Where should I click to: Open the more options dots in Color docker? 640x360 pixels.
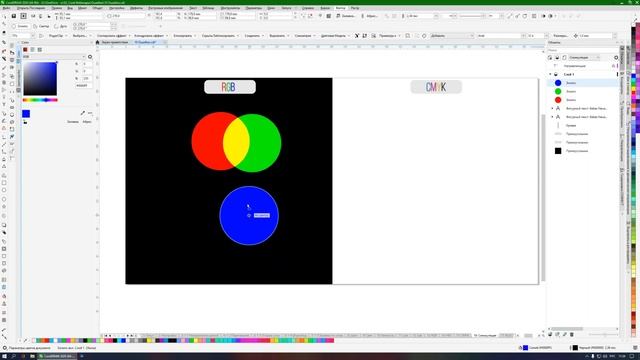coord(90,113)
